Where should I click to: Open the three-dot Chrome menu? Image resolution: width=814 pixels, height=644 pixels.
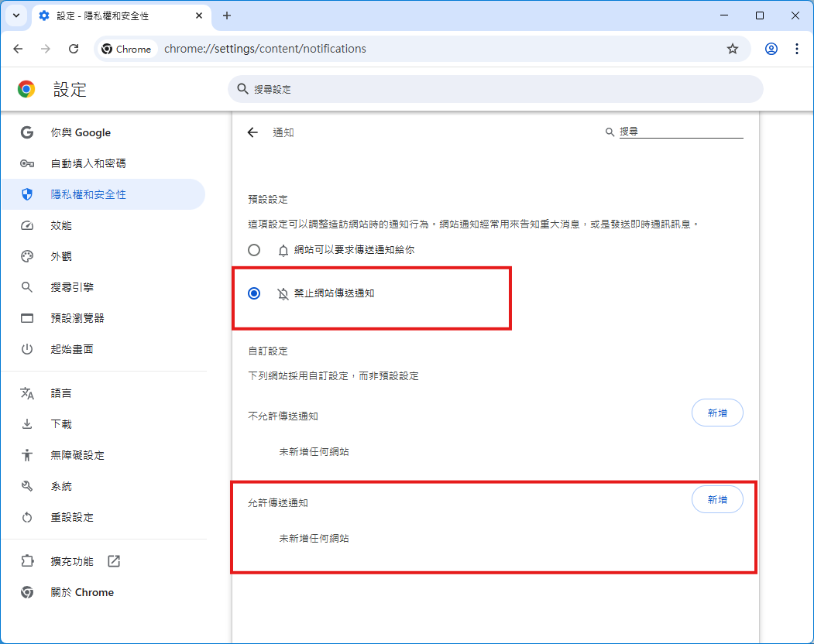pos(797,48)
